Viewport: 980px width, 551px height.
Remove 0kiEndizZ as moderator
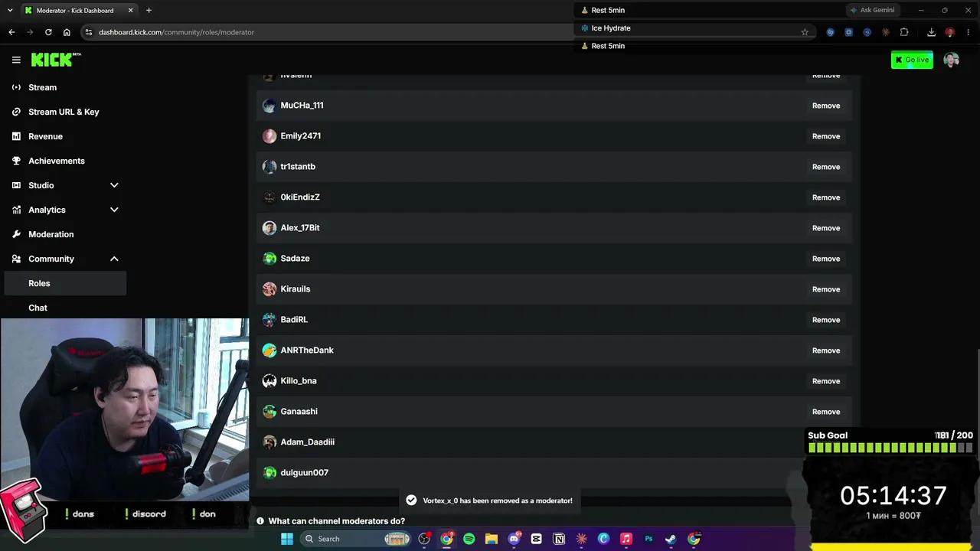[826, 197]
